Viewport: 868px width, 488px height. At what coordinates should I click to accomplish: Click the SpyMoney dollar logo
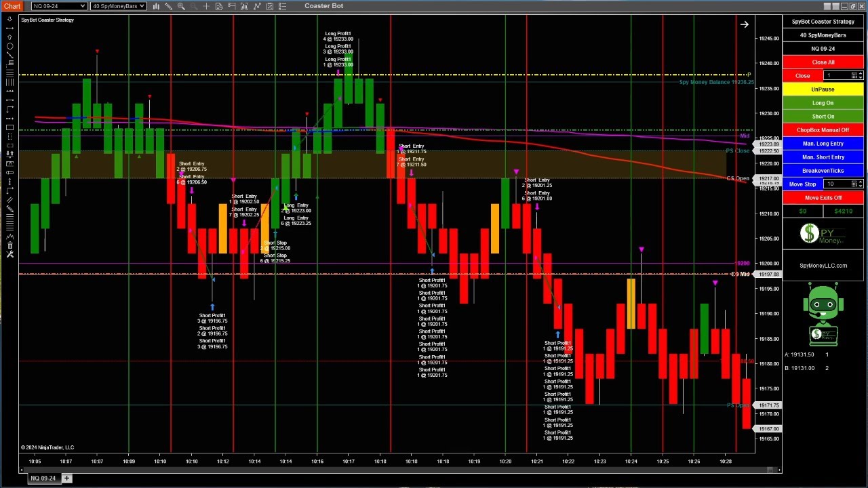point(823,235)
